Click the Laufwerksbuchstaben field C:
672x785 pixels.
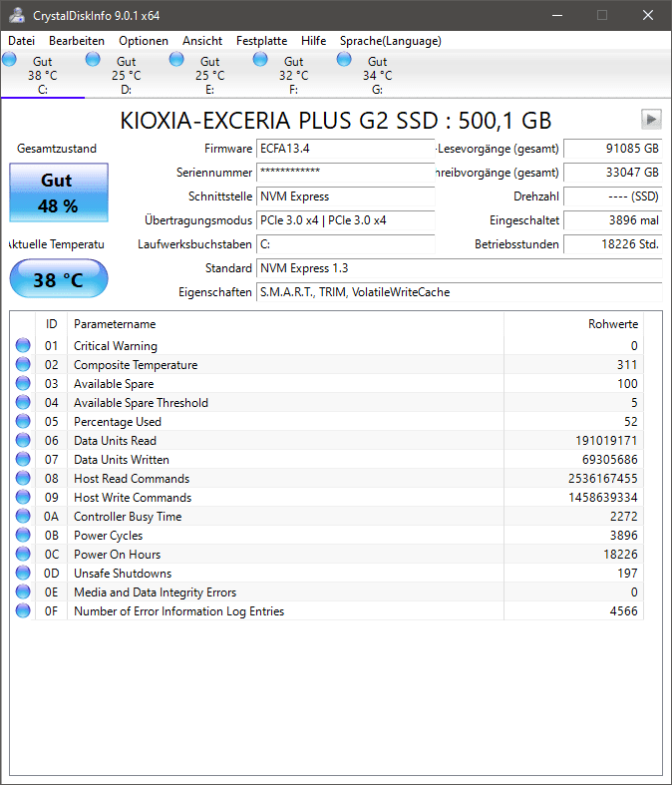point(346,244)
